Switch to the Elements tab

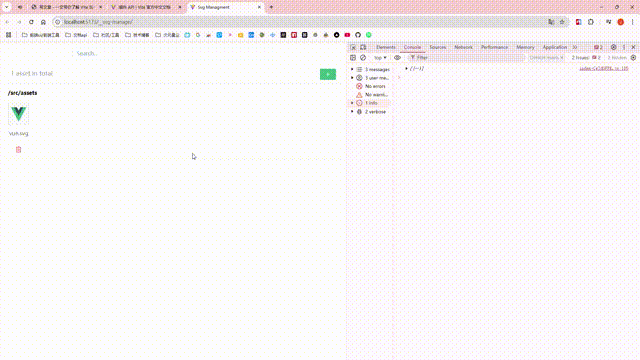(385, 47)
